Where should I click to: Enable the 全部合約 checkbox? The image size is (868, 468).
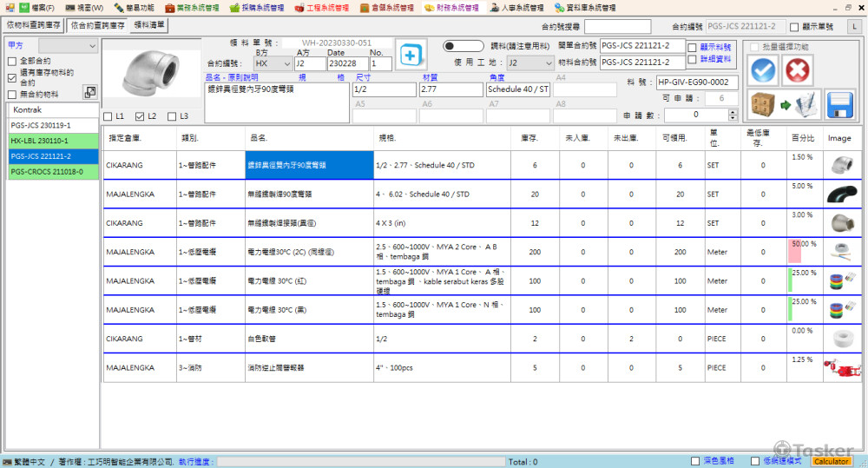point(11,62)
